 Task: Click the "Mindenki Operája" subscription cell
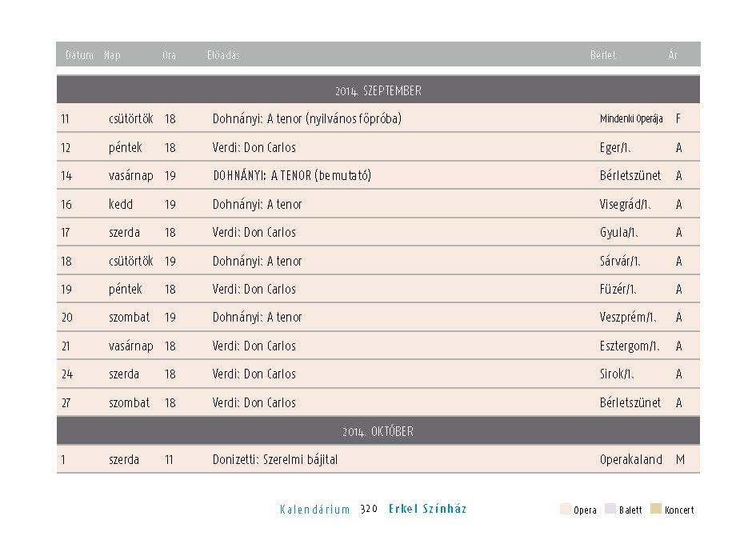[x=632, y=118]
